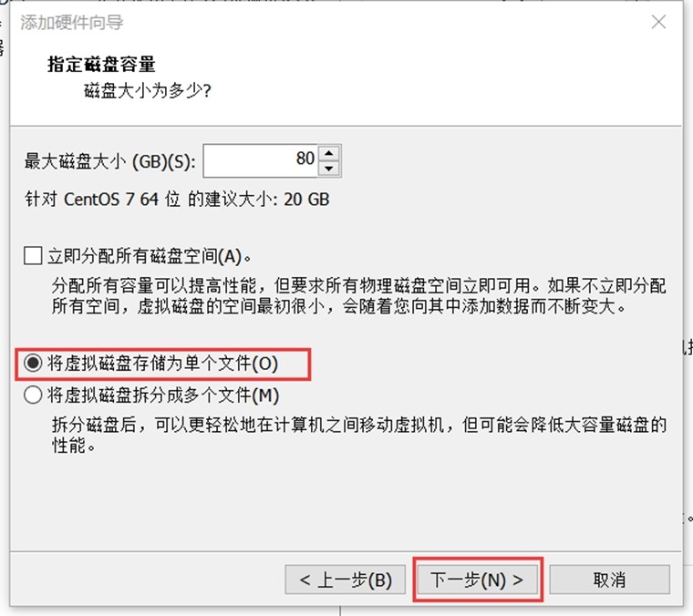This screenshot has height=616, width=693.
Task: Increase disk size with the up arrow
Action: [329, 153]
